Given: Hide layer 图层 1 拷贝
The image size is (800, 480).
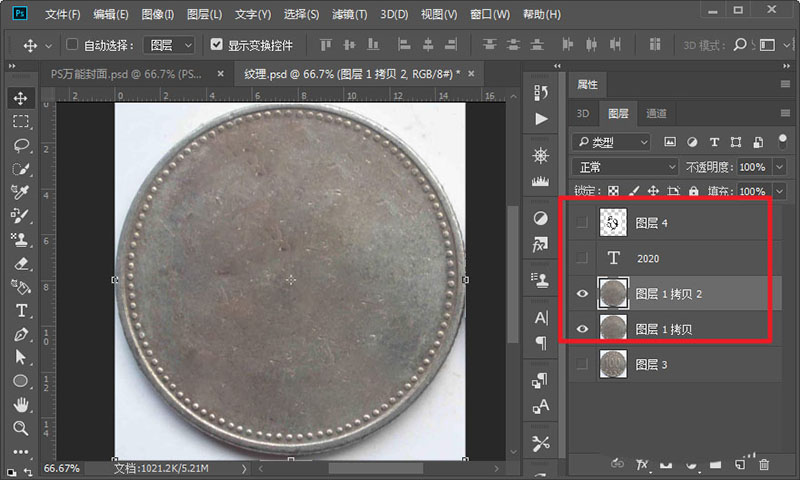Looking at the screenshot, I should click(x=582, y=329).
